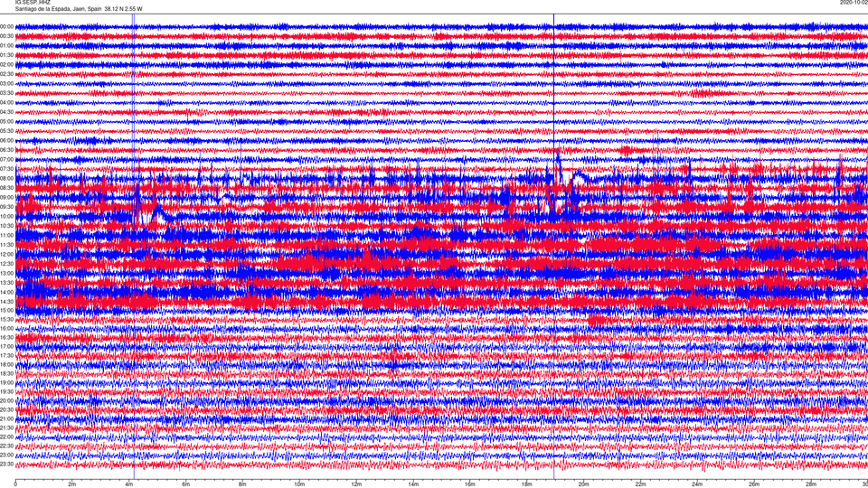
Task: Select the 00:30 trace time label
Action: coord(6,36)
